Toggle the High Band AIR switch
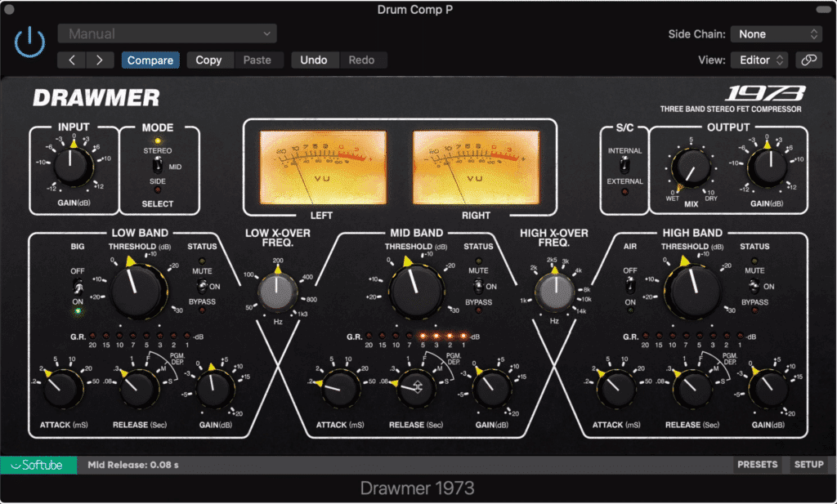This screenshot has width=837, height=504. (x=630, y=286)
